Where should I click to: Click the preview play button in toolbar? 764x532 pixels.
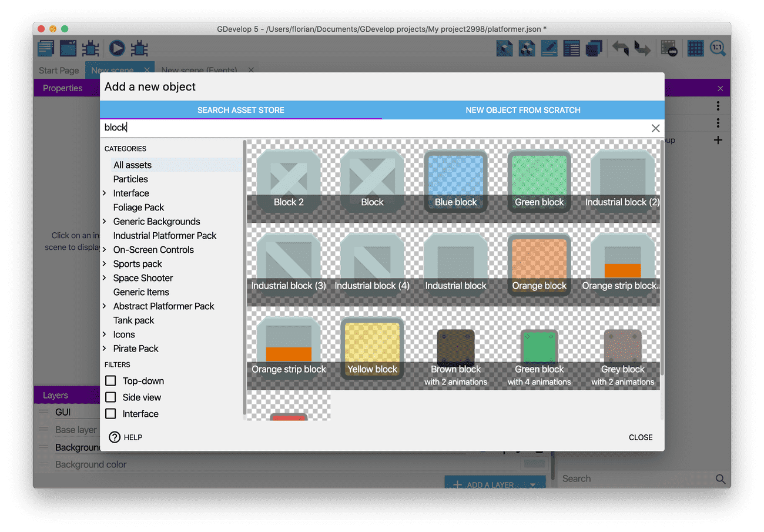click(x=117, y=48)
